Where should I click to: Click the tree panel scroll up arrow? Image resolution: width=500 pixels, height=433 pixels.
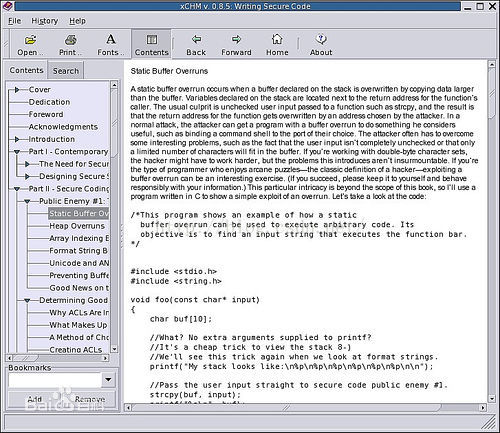[114, 85]
